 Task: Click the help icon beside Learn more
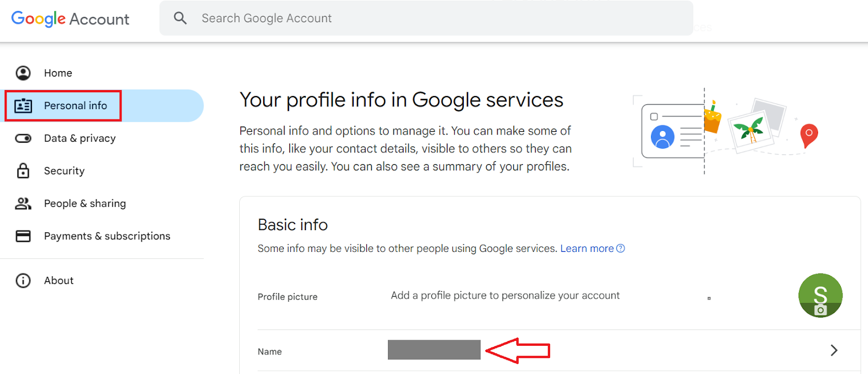click(x=621, y=249)
